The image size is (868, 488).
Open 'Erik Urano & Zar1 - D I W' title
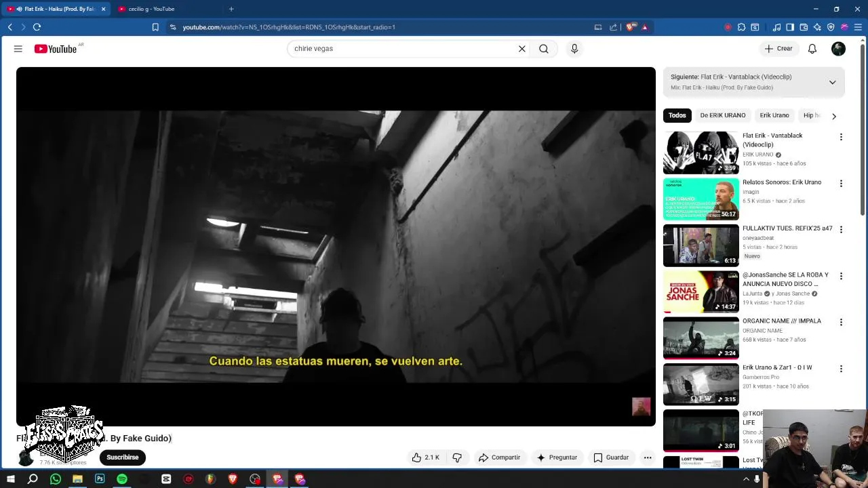(x=777, y=367)
